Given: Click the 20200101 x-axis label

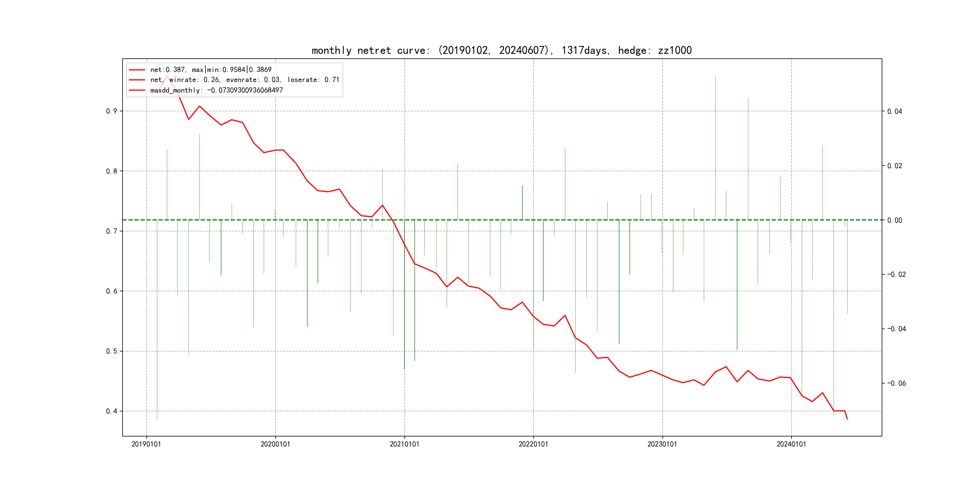Looking at the screenshot, I should click(275, 444).
